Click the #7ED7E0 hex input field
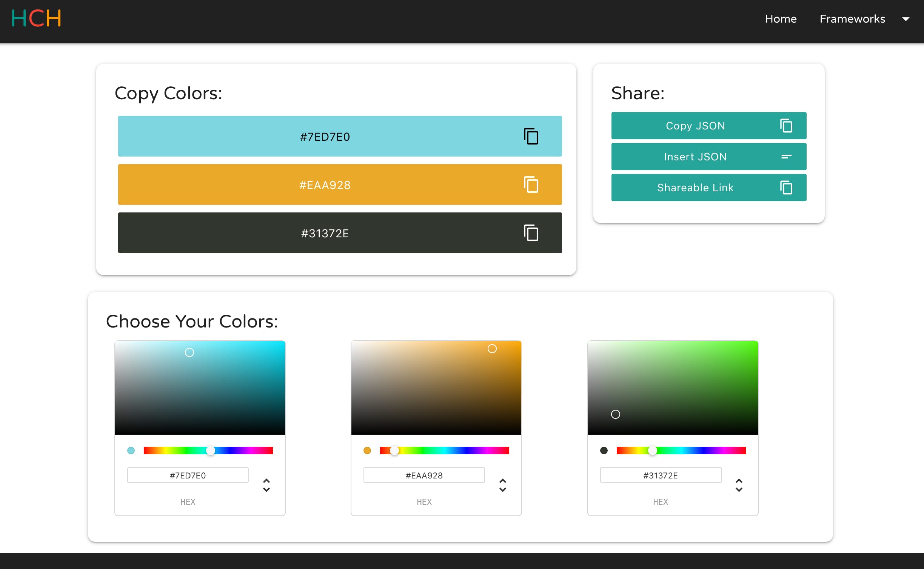924x569 pixels. 188,475
